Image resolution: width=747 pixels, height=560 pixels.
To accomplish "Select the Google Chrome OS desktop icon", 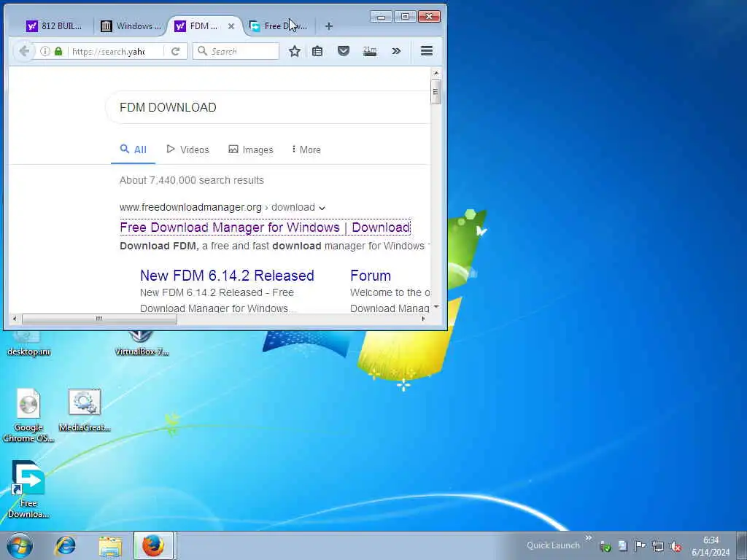I will pos(28,416).
